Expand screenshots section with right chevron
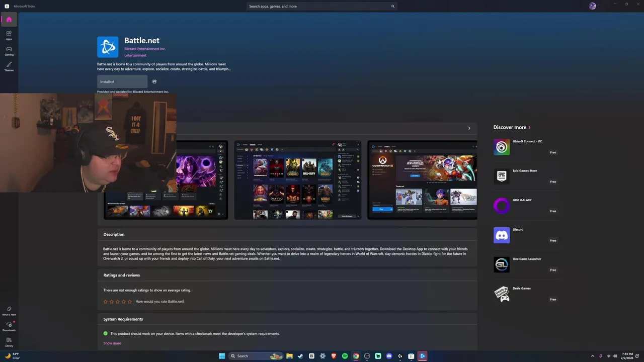Viewport: 644px width, 362px height. point(469,128)
